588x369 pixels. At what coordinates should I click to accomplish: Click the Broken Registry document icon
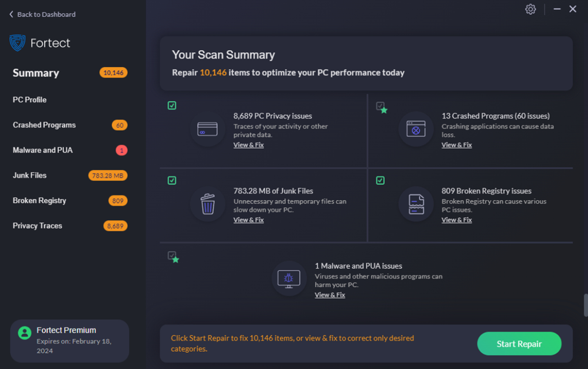416,204
